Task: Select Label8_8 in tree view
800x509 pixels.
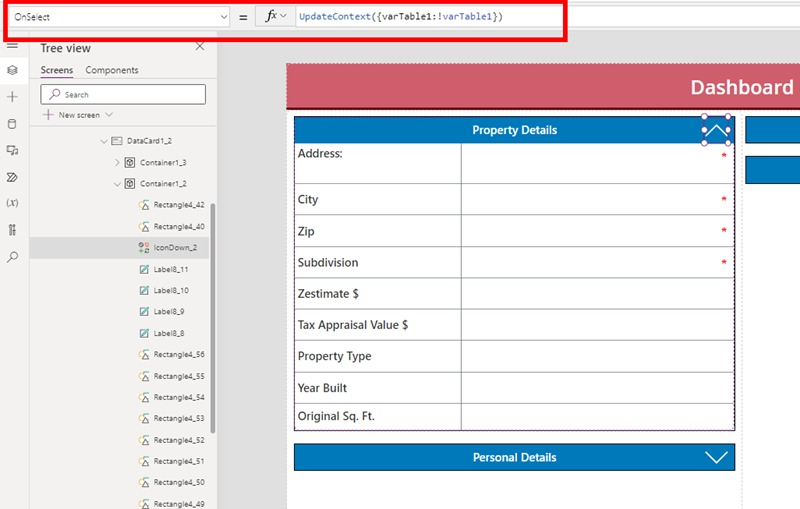Action: 168,333
